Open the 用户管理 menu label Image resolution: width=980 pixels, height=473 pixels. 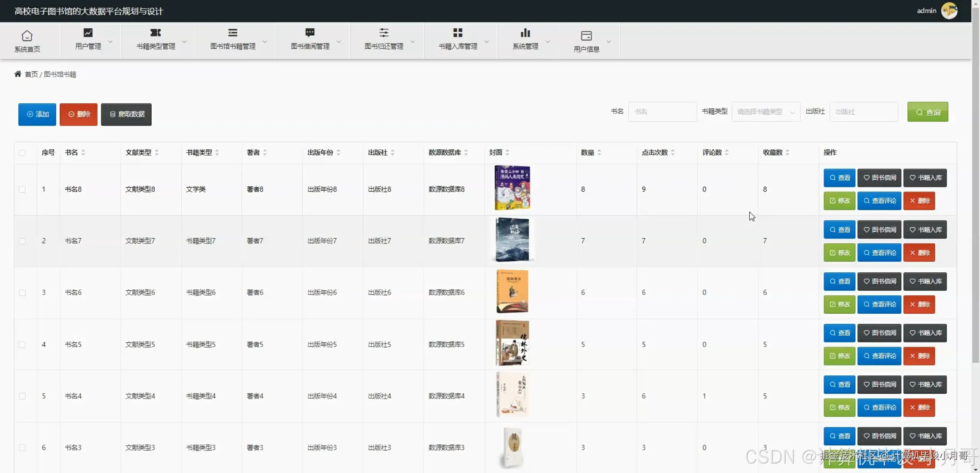click(x=88, y=46)
